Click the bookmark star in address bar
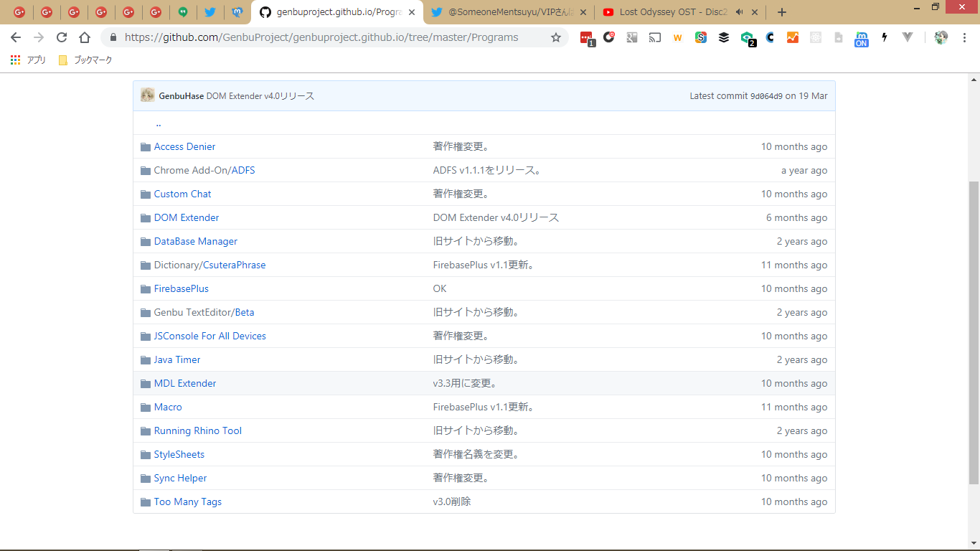 555,37
